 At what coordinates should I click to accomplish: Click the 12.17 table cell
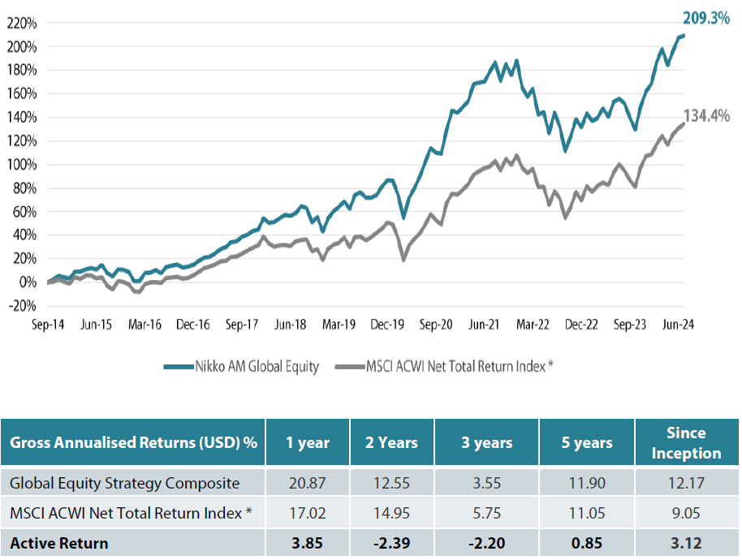point(687,483)
